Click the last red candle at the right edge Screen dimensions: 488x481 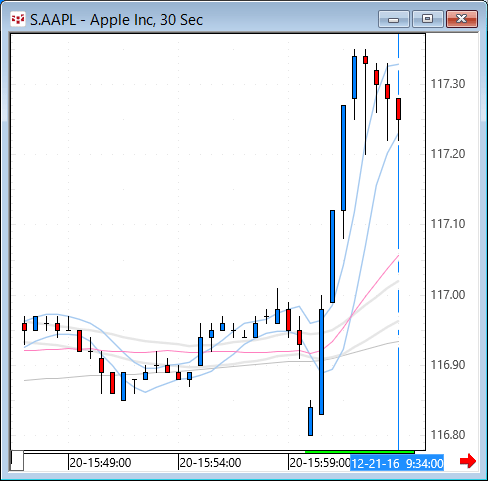point(398,109)
